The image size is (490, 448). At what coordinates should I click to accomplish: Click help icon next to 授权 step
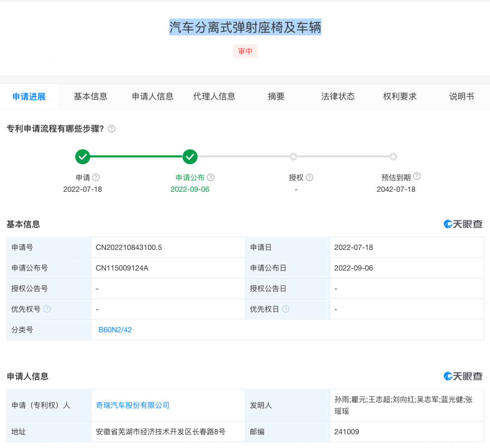(310, 177)
